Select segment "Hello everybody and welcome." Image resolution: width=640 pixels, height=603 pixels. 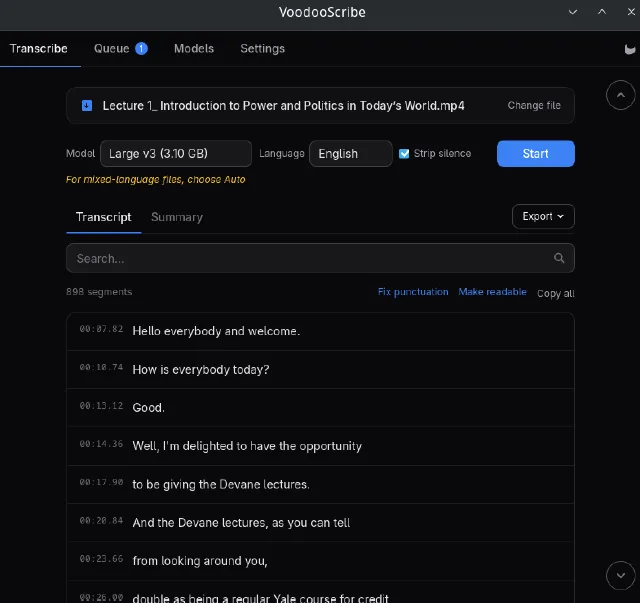point(320,331)
